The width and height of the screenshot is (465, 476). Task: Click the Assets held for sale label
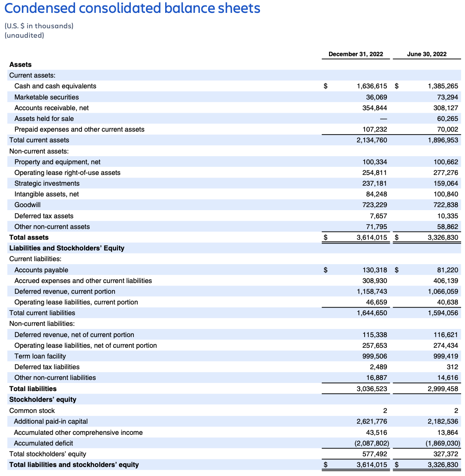click(x=44, y=119)
